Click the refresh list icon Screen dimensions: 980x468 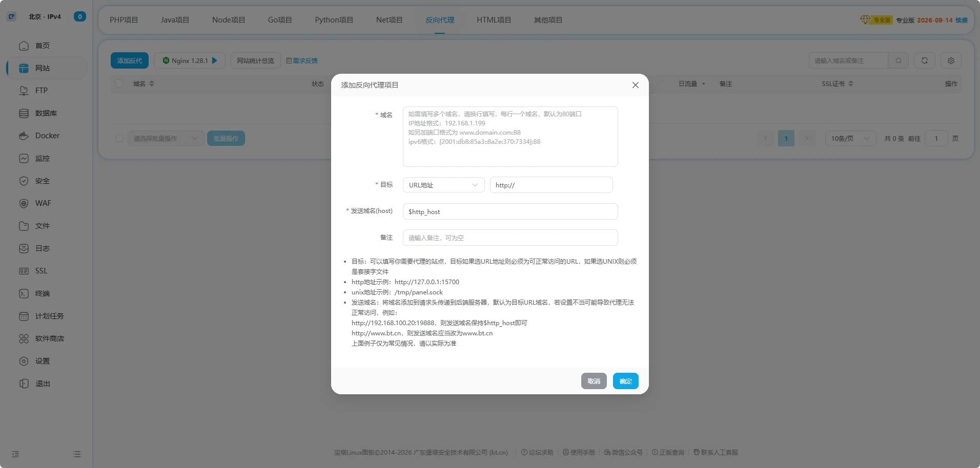tap(924, 60)
